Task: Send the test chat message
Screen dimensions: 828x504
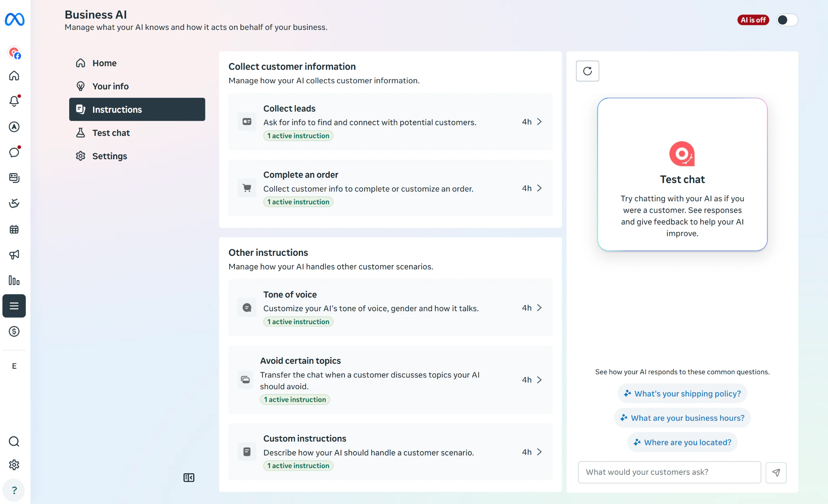Action: (776, 472)
